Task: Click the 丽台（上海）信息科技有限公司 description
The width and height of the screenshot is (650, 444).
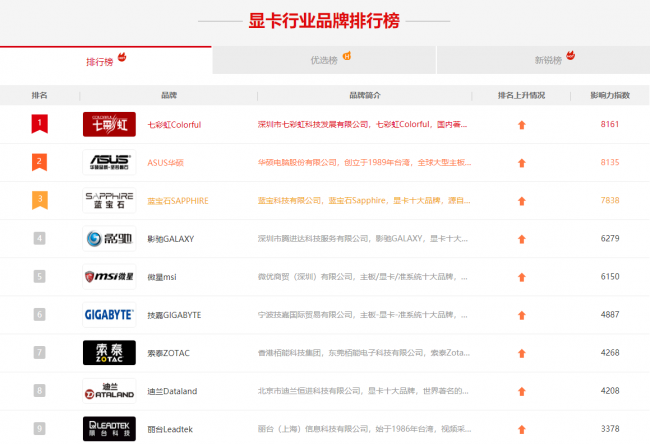Action: click(364, 429)
